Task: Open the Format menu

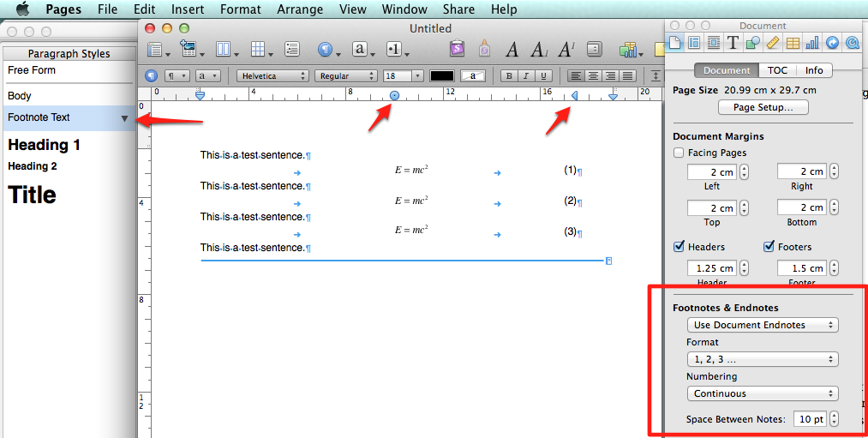Action: [240, 9]
